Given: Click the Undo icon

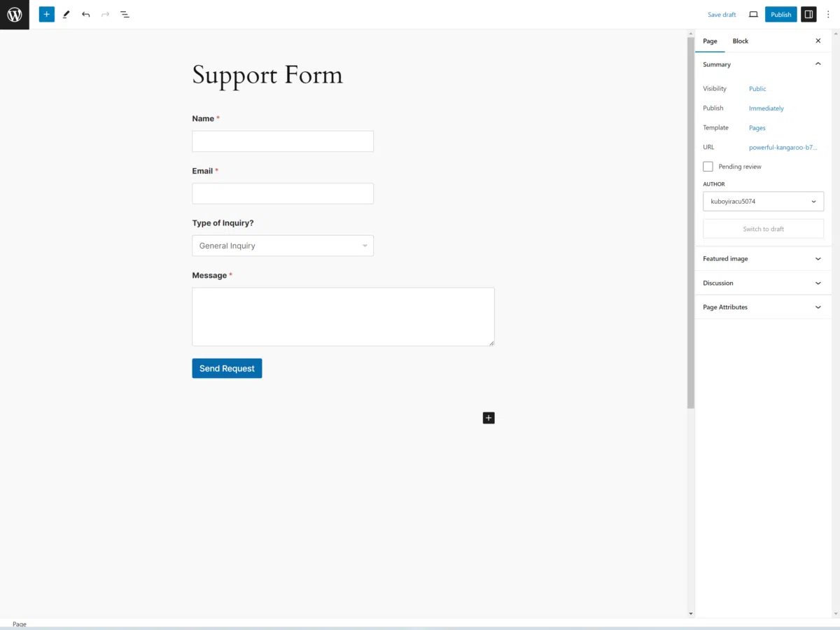Looking at the screenshot, I should (85, 14).
